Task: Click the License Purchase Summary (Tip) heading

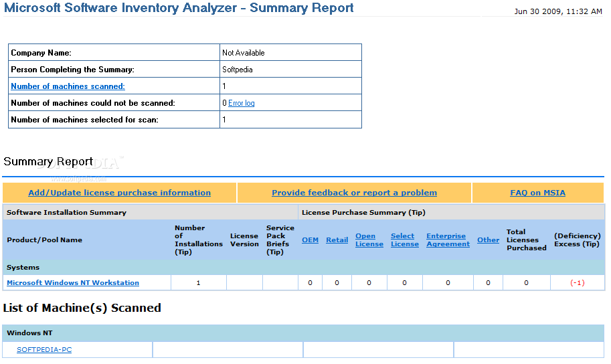Action: pos(363,212)
